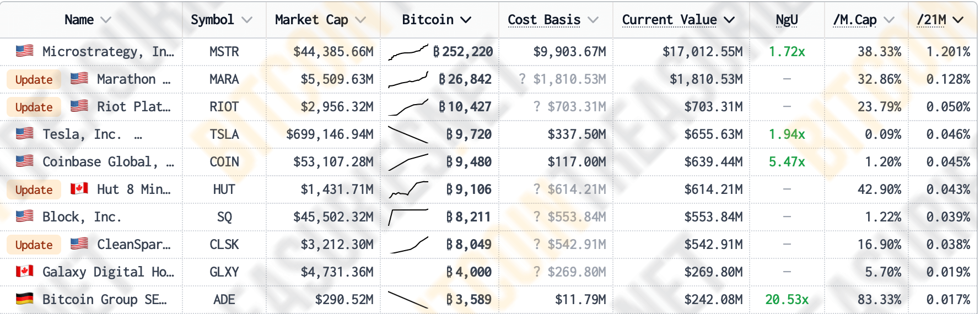Click the German flag beside Bitcoin Group SE
Screen dimensions: 980x314
click(24, 299)
